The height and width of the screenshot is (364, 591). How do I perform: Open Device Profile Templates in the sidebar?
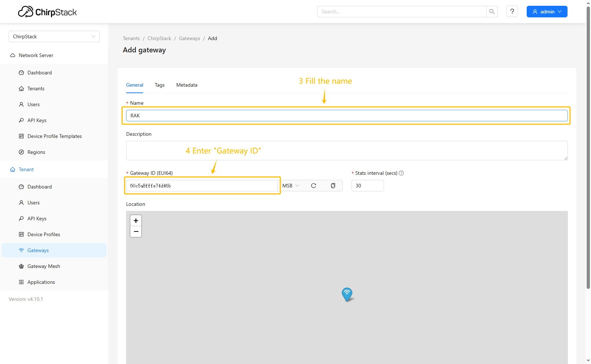tap(55, 136)
